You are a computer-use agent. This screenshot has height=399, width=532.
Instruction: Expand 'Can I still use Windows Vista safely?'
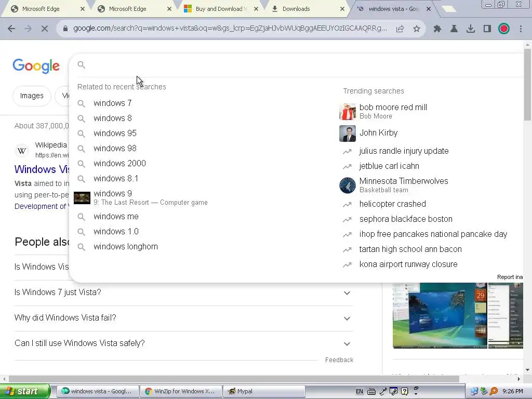tap(182, 343)
